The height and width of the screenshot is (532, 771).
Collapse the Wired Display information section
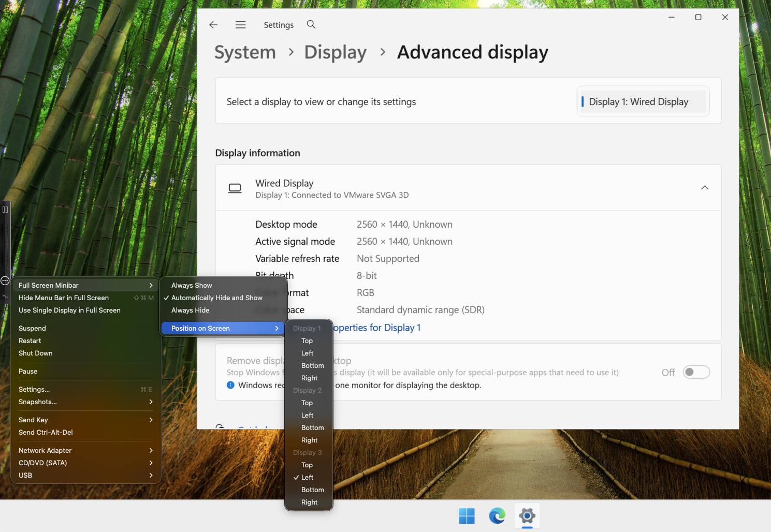tap(704, 188)
